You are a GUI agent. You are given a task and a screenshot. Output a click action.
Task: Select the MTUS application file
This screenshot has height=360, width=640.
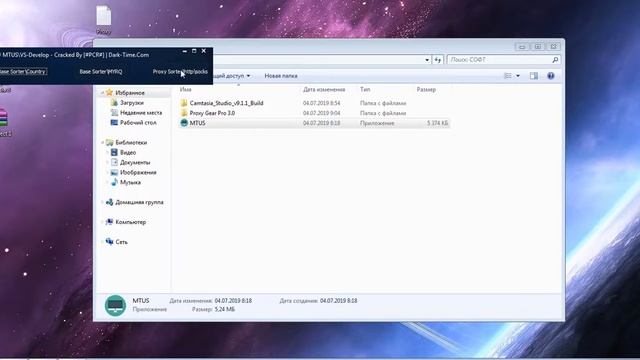click(x=197, y=123)
